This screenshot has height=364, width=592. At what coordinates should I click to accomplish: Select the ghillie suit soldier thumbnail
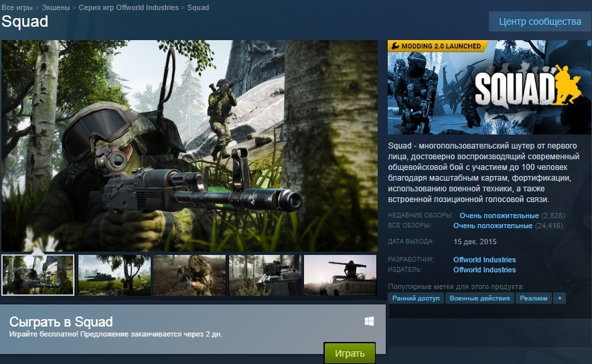[190, 275]
